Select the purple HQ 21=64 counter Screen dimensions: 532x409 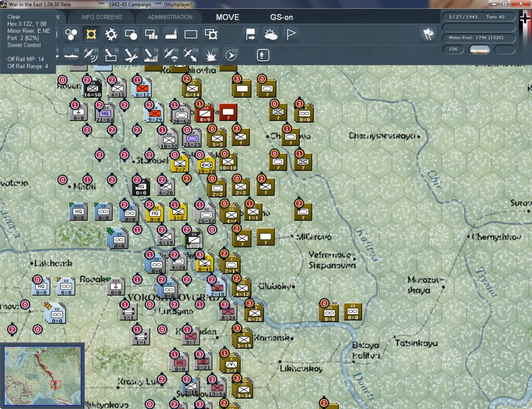[105, 114]
